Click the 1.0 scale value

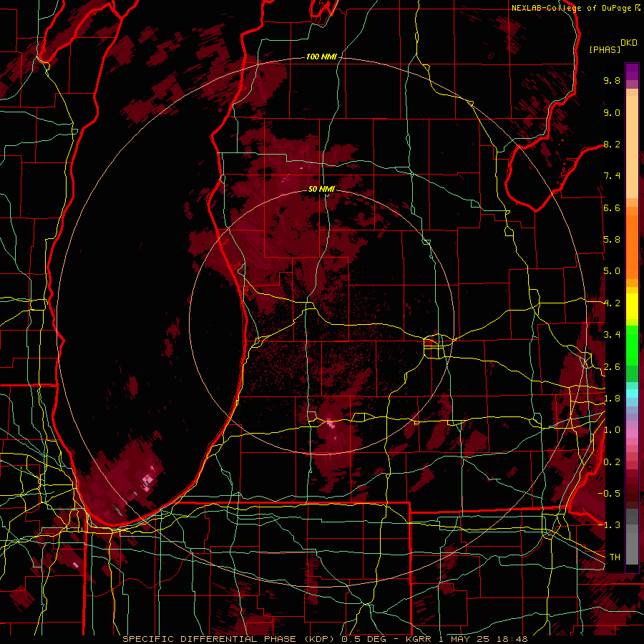(x=612, y=430)
